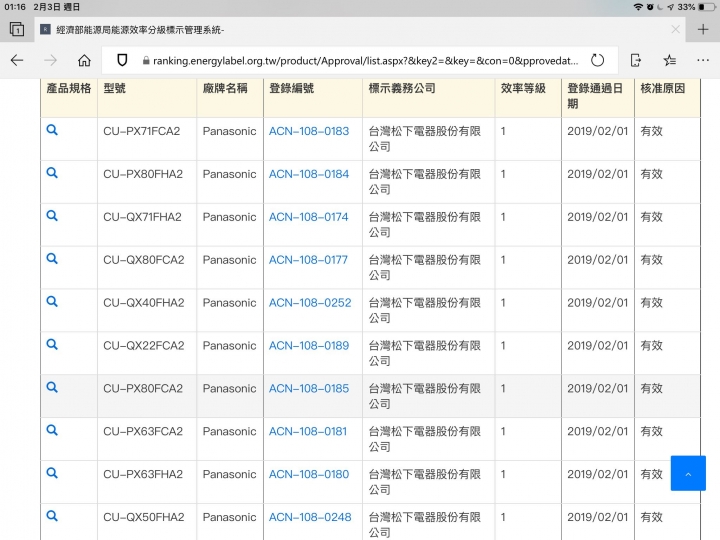This screenshot has width=720, height=540.
Task: Reload the energy label page
Action: [597, 60]
